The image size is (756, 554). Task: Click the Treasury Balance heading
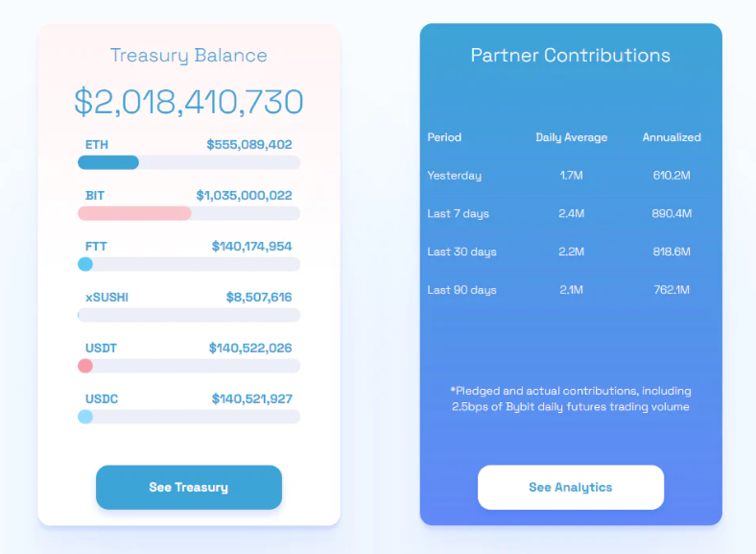(x=188, y=56)
